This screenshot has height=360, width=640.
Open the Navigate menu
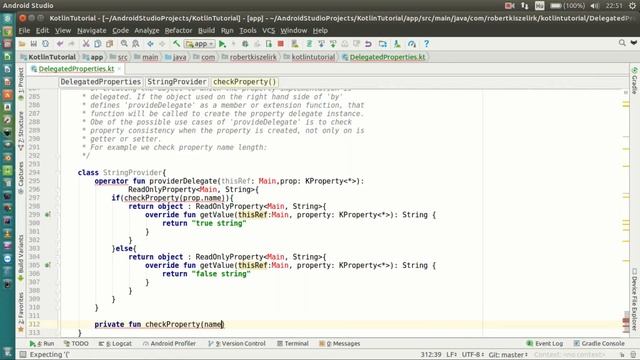click(91, 31)
